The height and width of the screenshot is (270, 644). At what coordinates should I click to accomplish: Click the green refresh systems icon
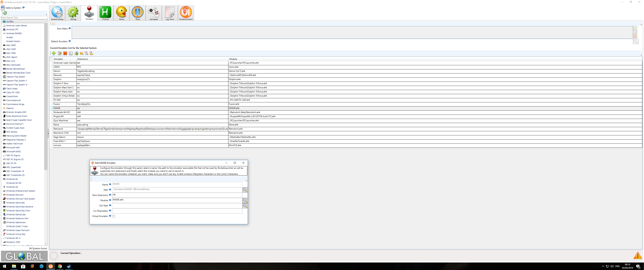5,13
